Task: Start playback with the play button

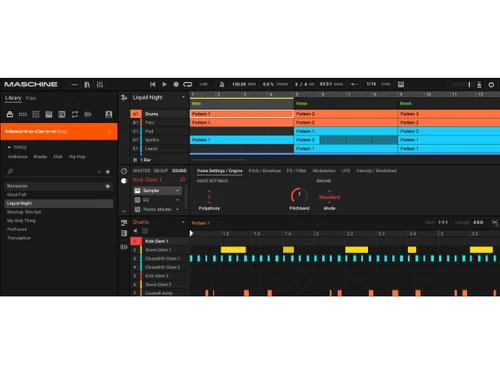Action: 164,84
